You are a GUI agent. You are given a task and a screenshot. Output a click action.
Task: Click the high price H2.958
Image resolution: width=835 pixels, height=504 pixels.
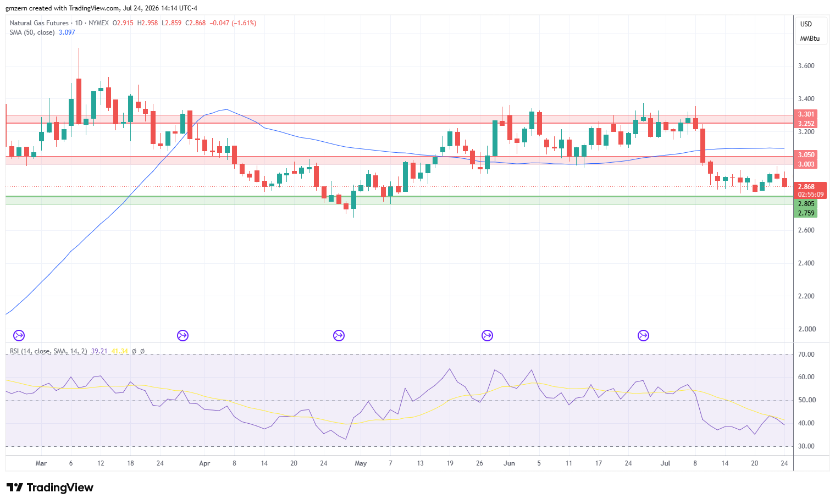click(x=148, y=23)
